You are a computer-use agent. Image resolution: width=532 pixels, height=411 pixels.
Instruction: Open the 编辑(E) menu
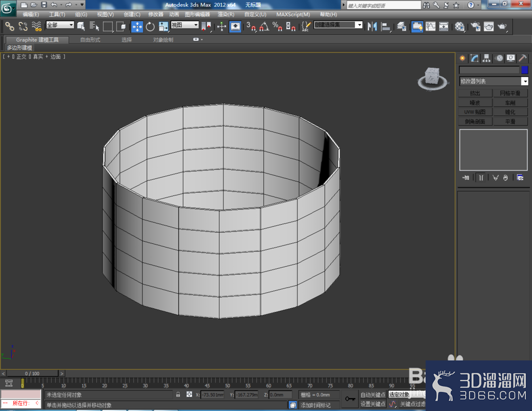(31, 14)
